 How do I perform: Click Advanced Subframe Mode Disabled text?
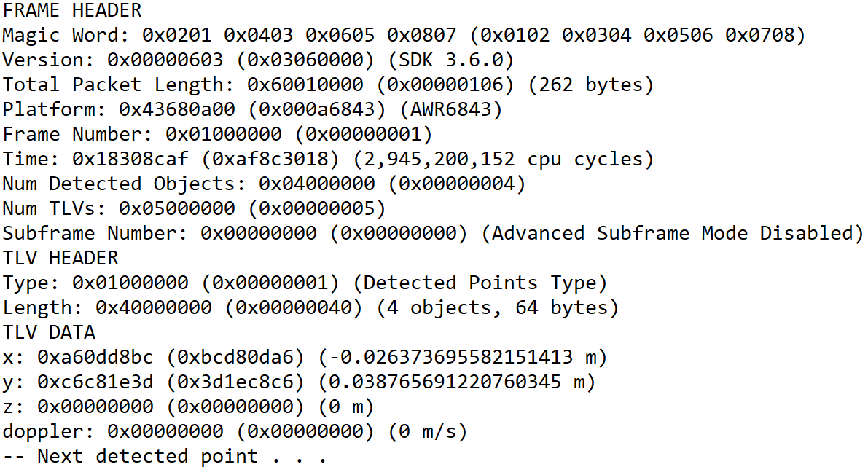pyautogui.click(x=672, y=233)
